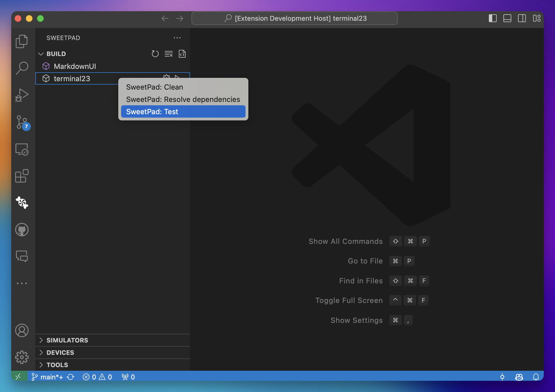Viewport: 555px width, 392px height.
Task: Select MarkdownUI scheme in build list
Action: point(75,66)
